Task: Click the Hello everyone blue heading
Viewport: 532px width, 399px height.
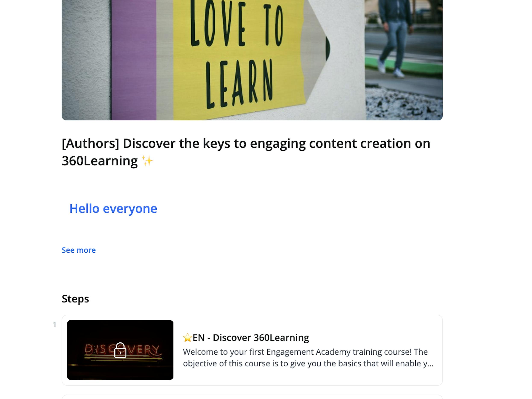Action: (x=113, y=208)
